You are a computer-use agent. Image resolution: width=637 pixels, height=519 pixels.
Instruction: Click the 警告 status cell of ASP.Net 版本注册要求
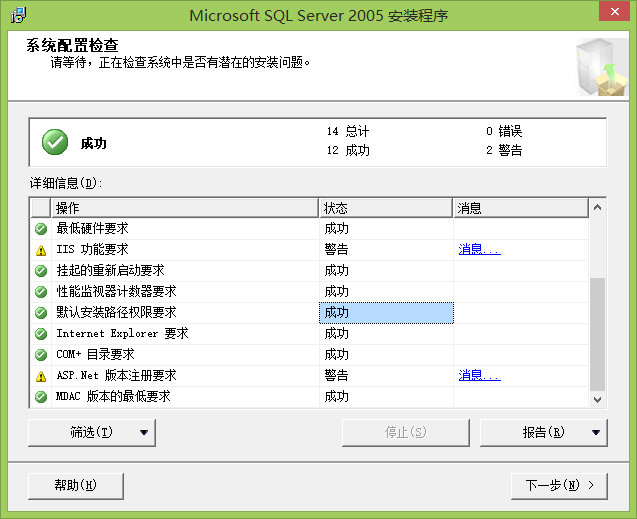pyautogui.click(x=386, y=376)
